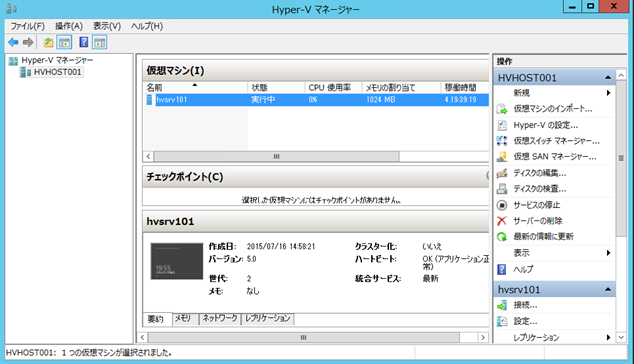Click the Up one level folder icon
Viewport: 634px width, 364px height.
pyautogui.click(x=49, y=42)
